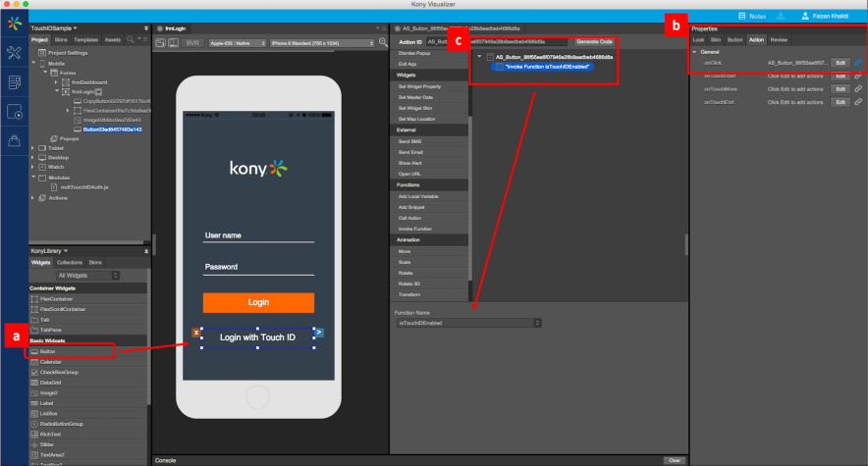Click the blue arrow handle on selected button
This screenshot has width=868, height=466.
point(319,333)
